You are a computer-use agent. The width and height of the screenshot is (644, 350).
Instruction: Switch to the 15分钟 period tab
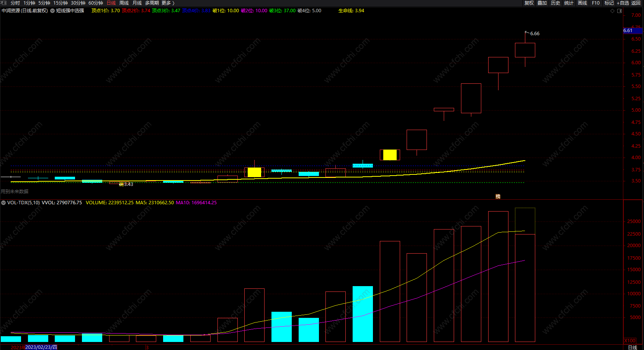click(60, 3)
